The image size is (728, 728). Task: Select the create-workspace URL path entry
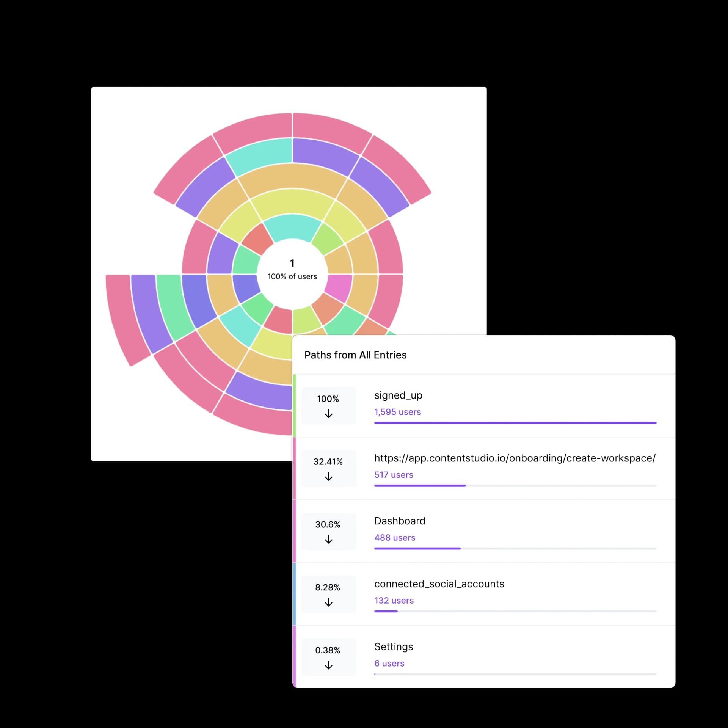click(515, 458)
